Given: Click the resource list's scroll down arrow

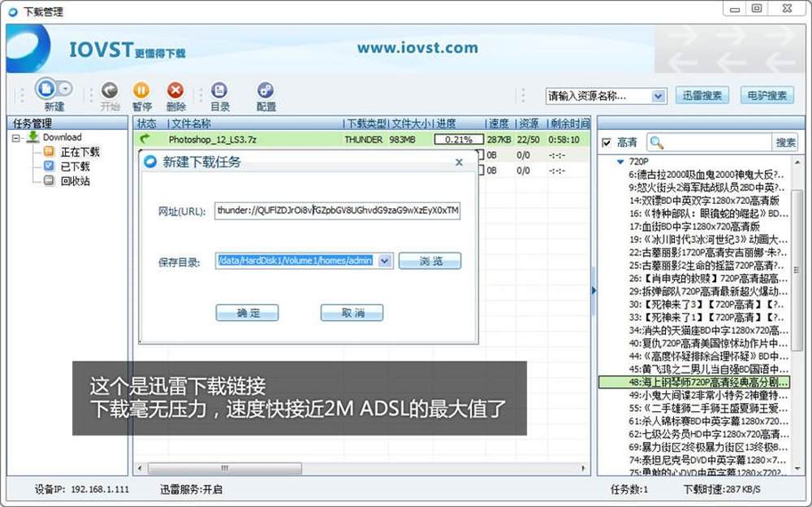Looking at the screenshot, I should (797, 469).
